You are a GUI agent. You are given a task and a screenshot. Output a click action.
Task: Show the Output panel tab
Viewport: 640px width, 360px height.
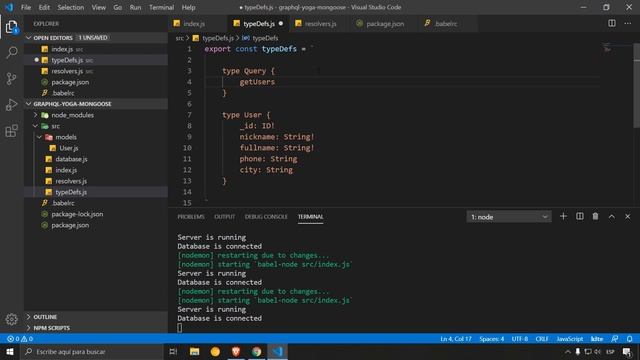coord(224,217)
